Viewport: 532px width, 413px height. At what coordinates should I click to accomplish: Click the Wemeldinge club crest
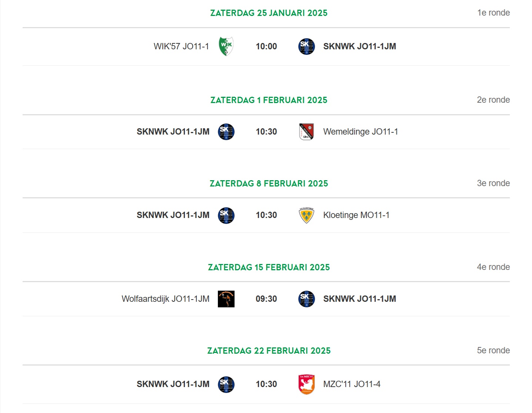coord(306,132)
